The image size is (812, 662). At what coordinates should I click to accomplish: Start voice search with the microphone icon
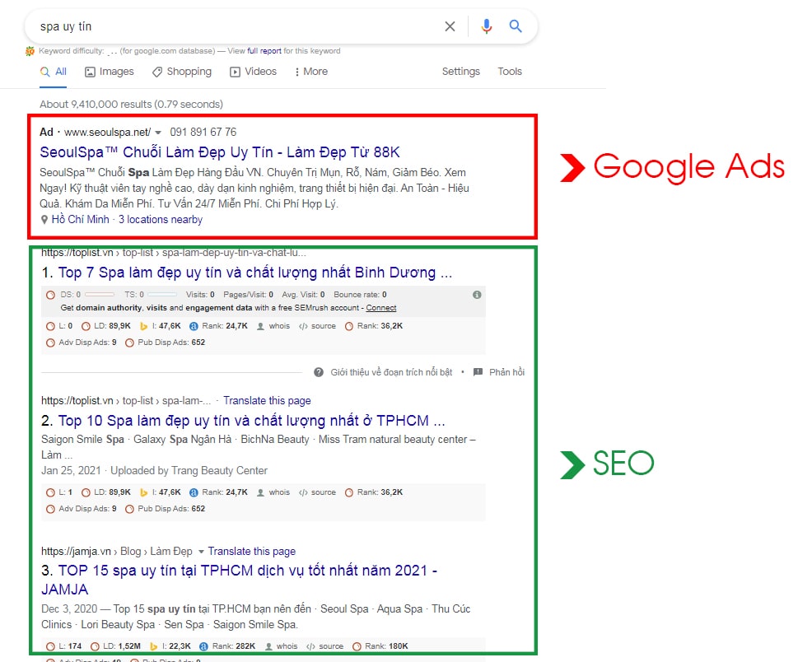[x=486, y=26]
